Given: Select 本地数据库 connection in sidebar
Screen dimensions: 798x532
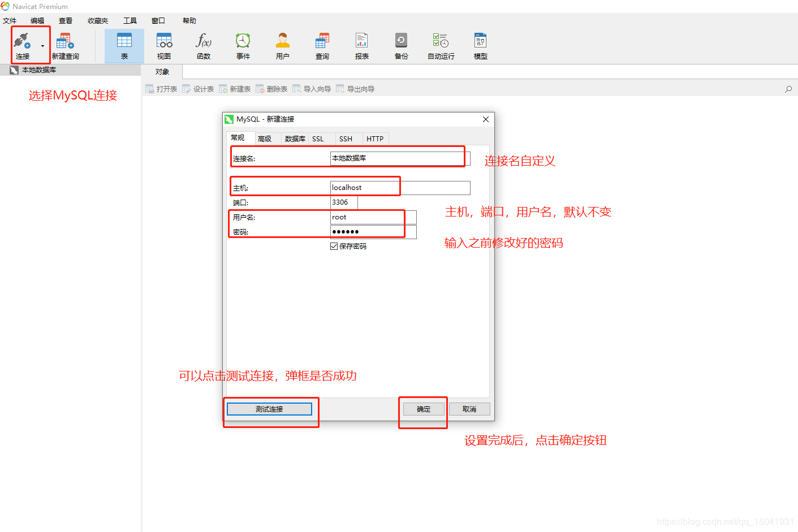Looking at the screenshot, I should point(70,70).
